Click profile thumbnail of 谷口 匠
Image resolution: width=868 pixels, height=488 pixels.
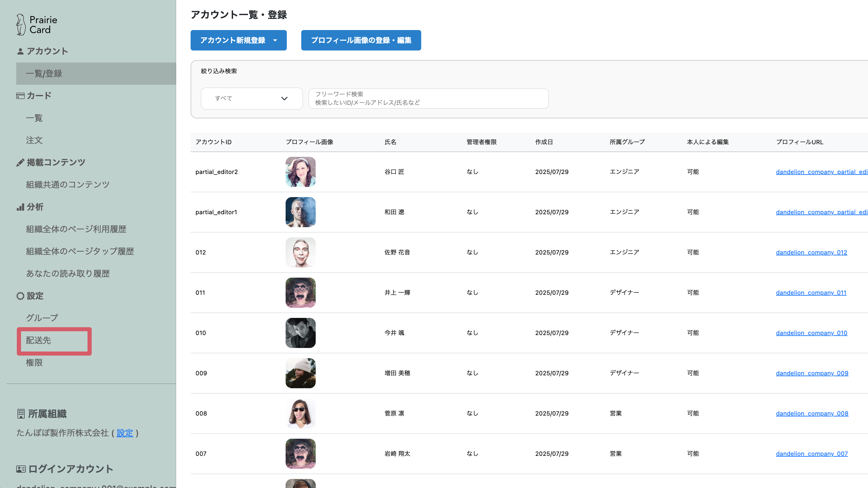301,172
